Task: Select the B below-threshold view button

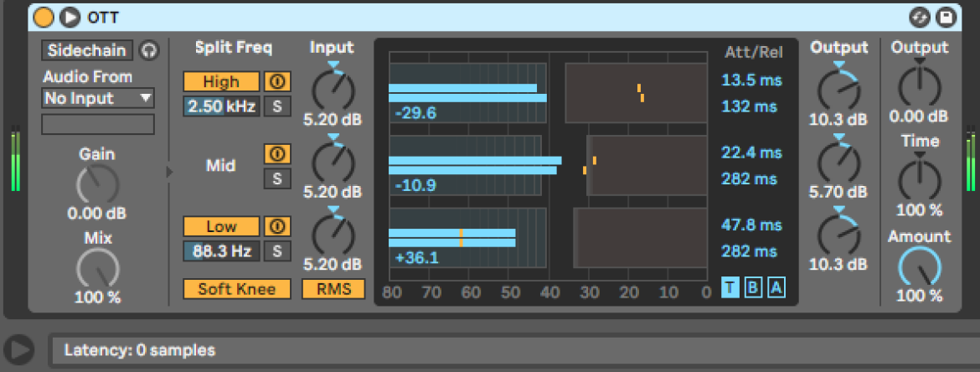Action: [x=753, y=287]
